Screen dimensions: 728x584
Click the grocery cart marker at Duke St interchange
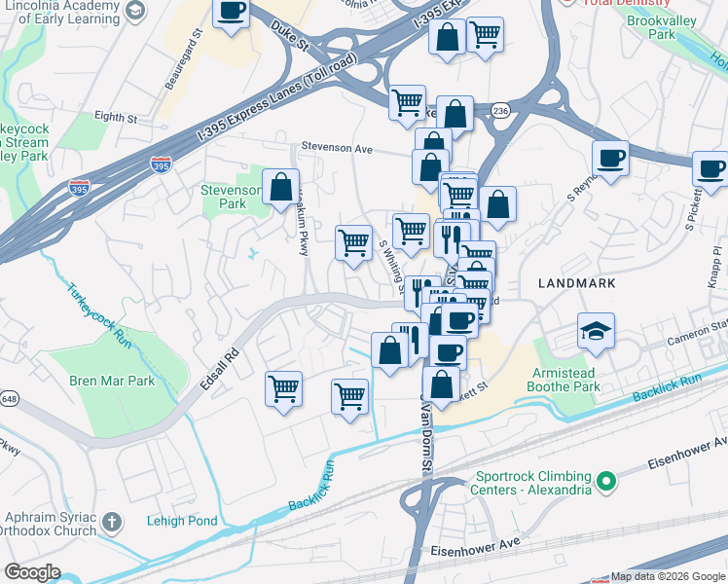tap(407, 104)
